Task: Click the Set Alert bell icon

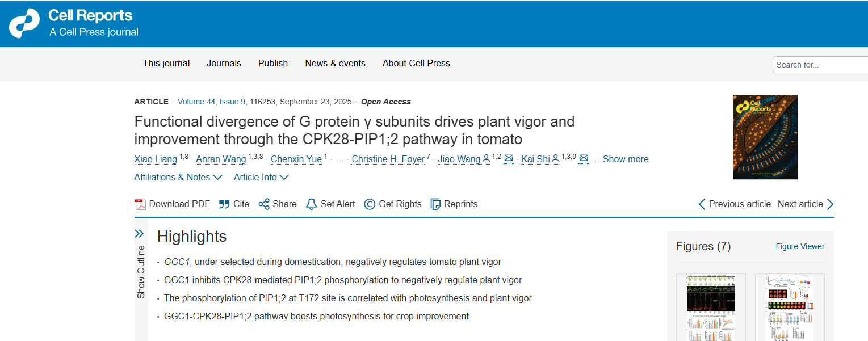Action: (x=311, y=204)
